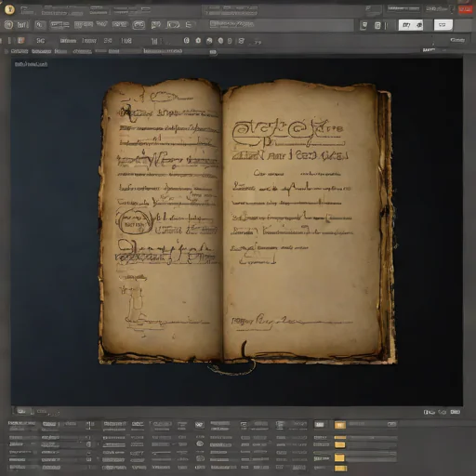Click the red button in the title bar
Screen dimensions: 476x476
pos(465,9)
